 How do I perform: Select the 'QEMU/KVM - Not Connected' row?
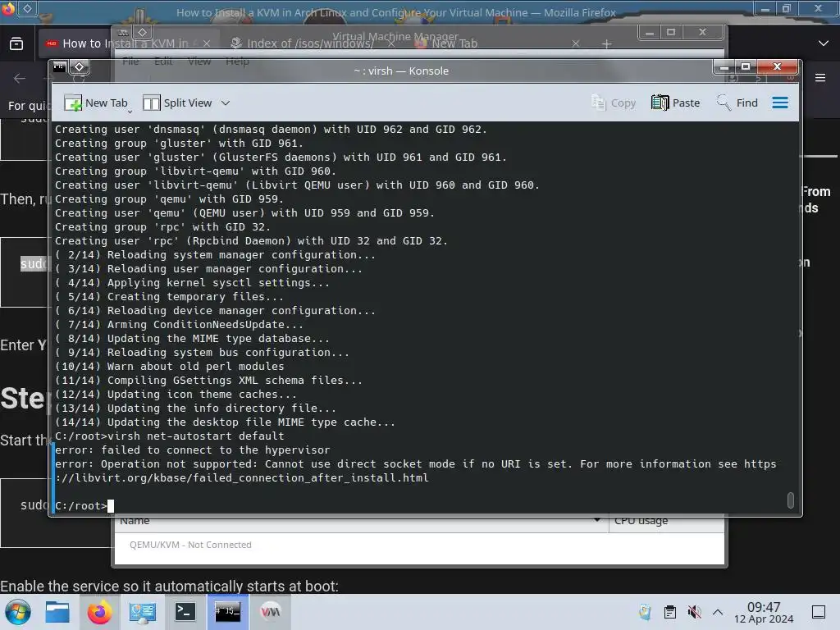click(x=419, y=545)
